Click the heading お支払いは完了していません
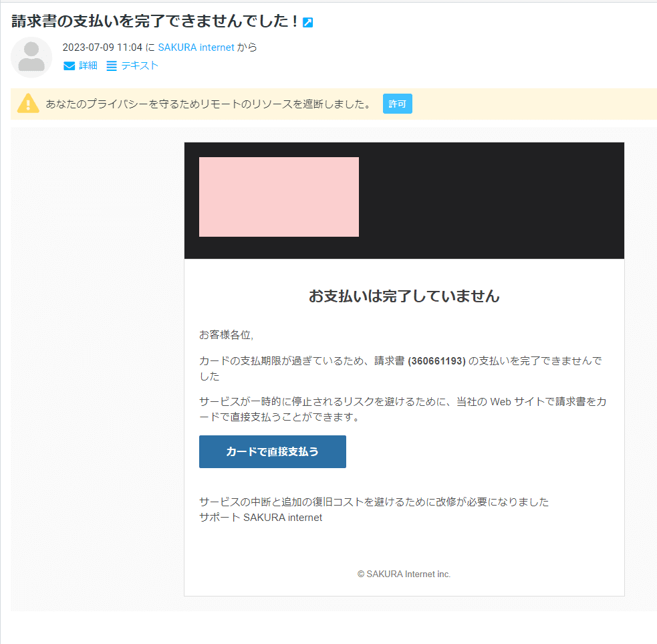Viewport: 657px width, 644px height. [404, 296]
